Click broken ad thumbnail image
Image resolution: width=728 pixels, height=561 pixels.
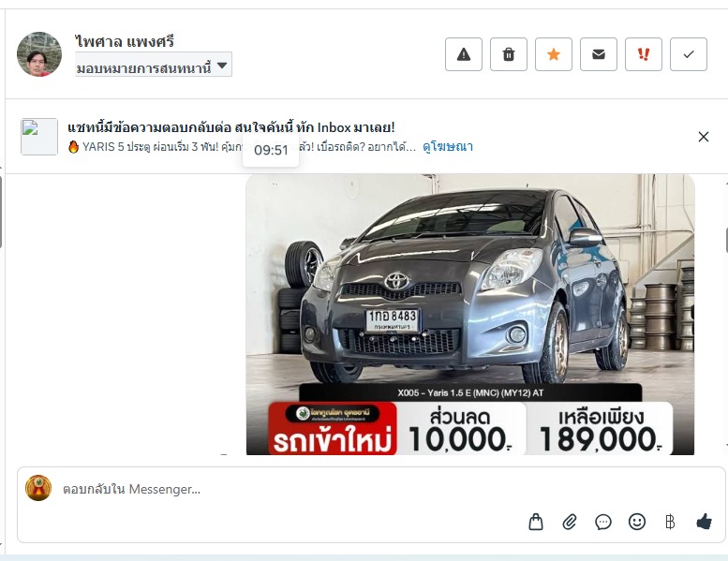tap(39, 137)
